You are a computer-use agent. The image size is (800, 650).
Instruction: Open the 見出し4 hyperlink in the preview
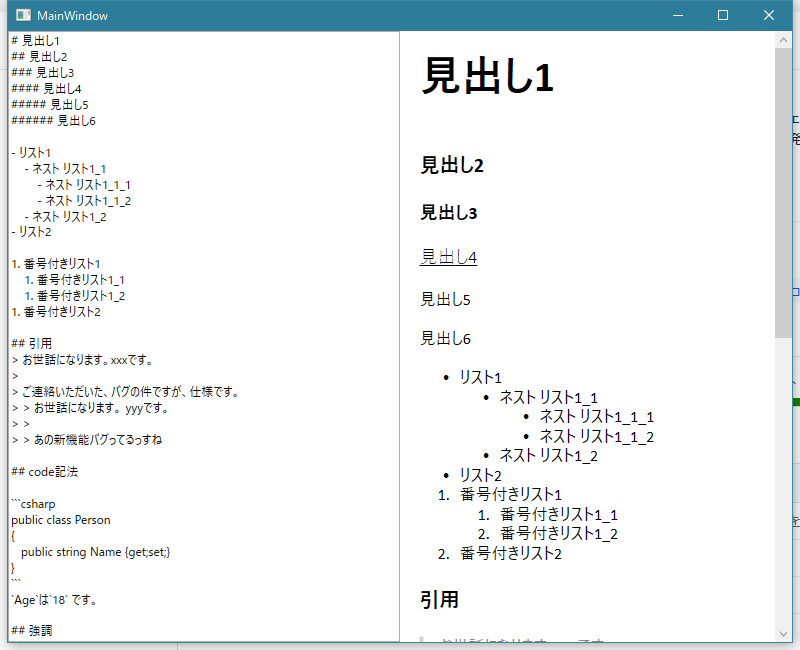[448, 256]
